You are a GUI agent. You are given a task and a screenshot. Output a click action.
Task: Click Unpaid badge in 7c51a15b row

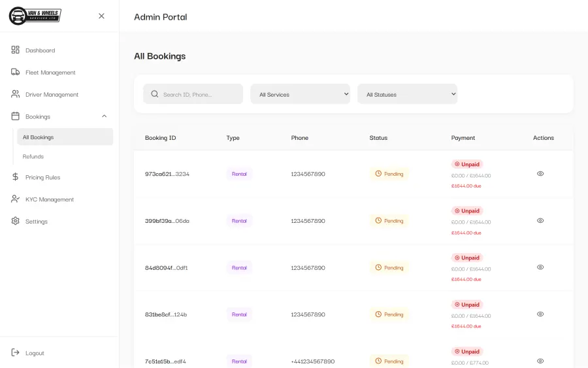[x=467, y=352]
